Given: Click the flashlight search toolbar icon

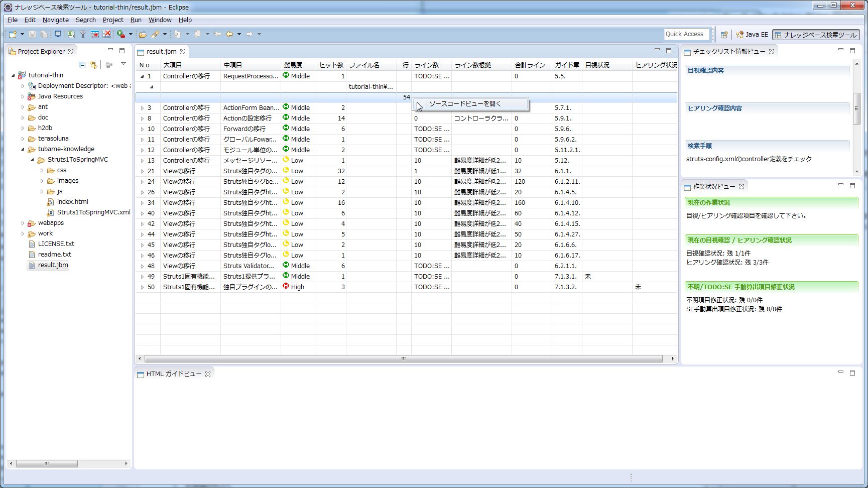Looking at the screenshot, I should (155, 34).
